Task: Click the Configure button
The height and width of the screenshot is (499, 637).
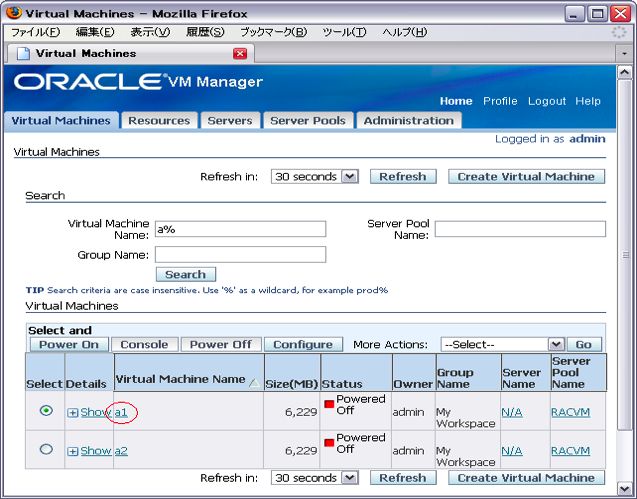Action: 303,345
